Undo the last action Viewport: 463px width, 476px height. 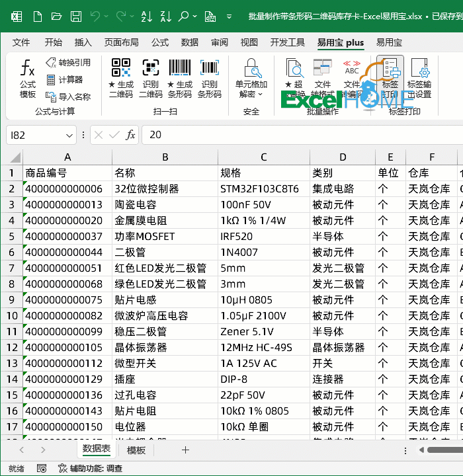coord(95,16)
